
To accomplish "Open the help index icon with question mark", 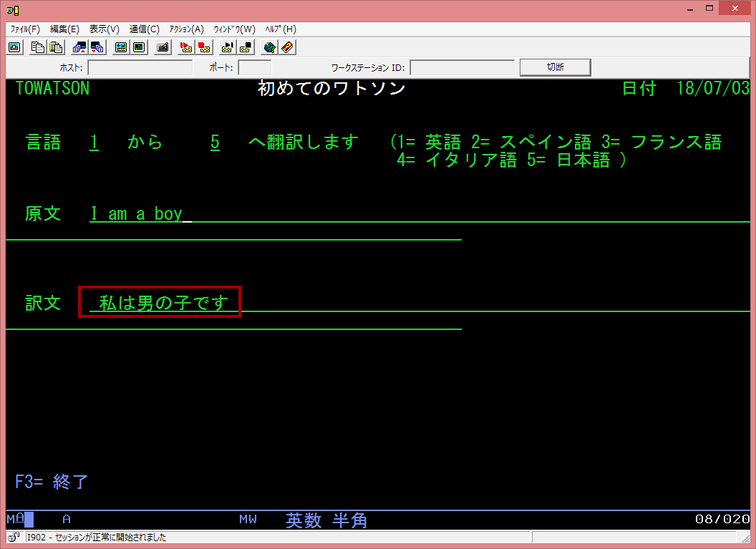I will pos(286,47).
